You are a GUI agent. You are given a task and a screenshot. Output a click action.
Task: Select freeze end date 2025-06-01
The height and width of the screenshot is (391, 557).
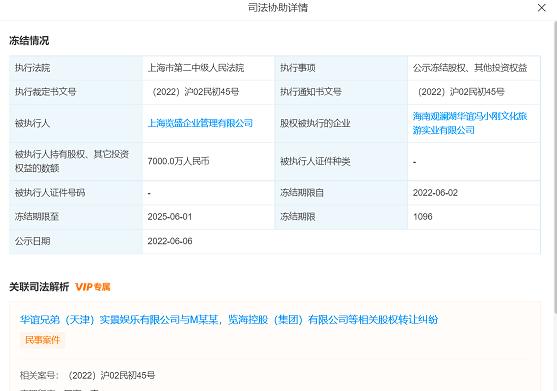(170, 217)
